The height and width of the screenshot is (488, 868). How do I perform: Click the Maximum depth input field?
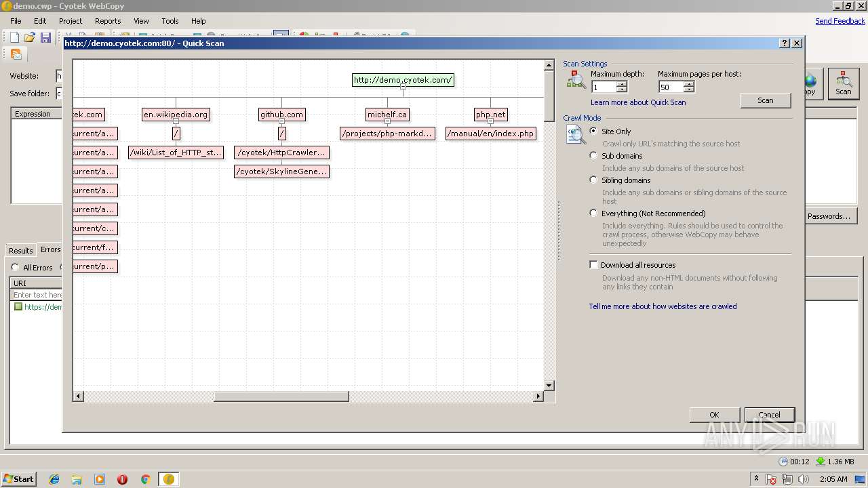[604, 87]
